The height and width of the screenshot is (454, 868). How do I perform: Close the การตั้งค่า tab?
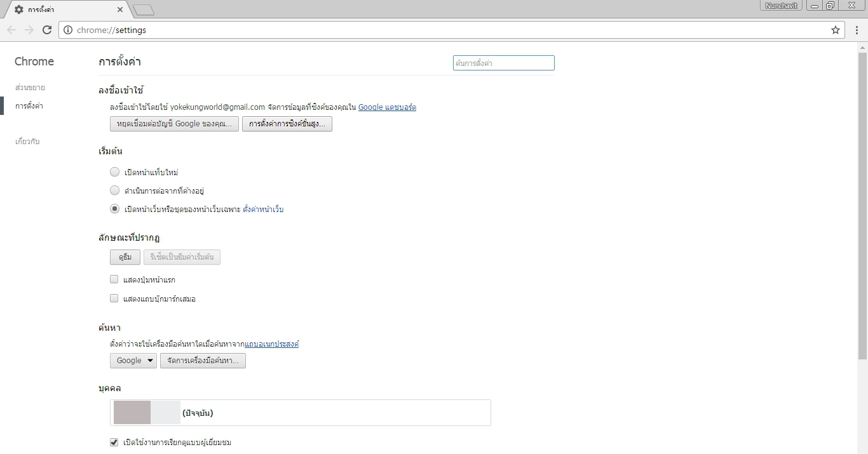click(121, 10)
